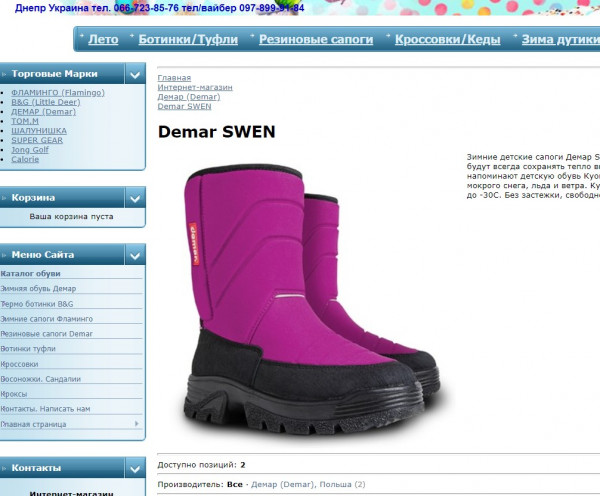Open SUPER GEAR brand link
The width and height of the screenshot is (600, 496).
(37, 140)
